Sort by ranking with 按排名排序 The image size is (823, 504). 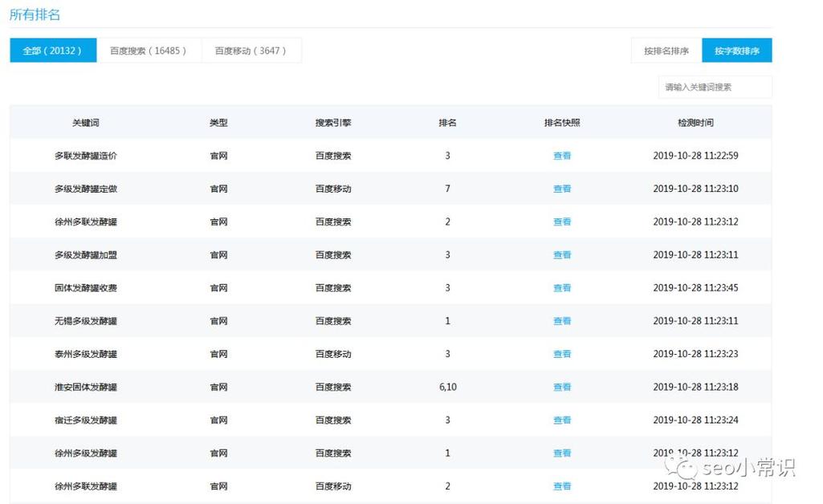666,51
